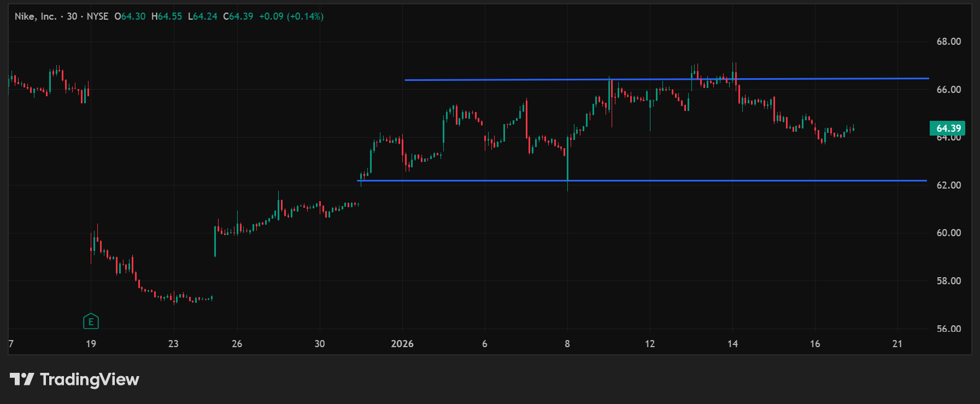Click the 66.00 price axis label
The image size is (980, 404).
click(x=948, y=90)
